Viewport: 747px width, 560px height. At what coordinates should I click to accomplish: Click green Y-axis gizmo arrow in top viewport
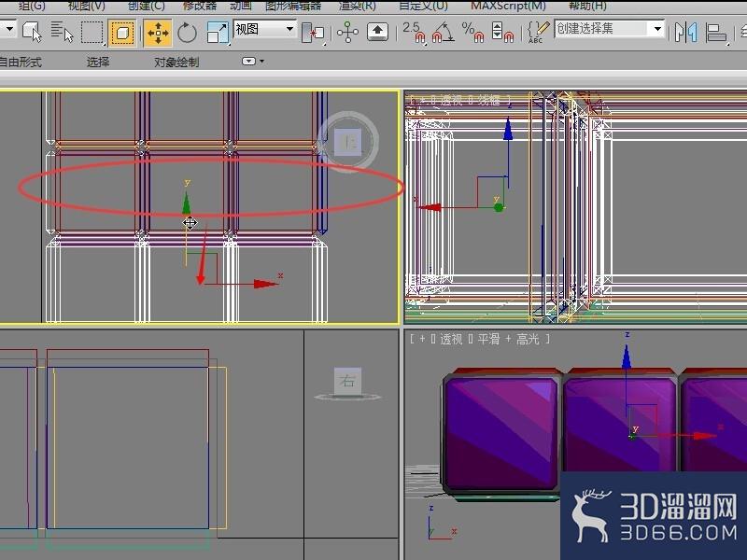pos(186,203)
